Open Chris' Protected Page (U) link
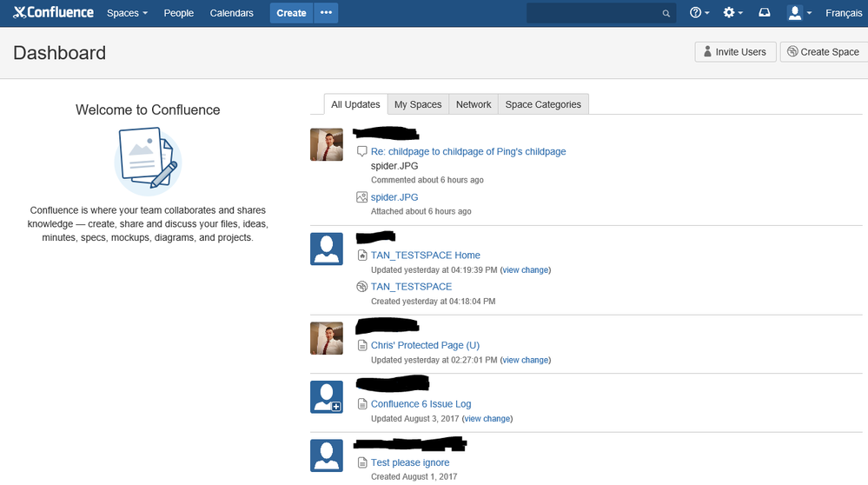868x485 pixels. pos(425,345)
